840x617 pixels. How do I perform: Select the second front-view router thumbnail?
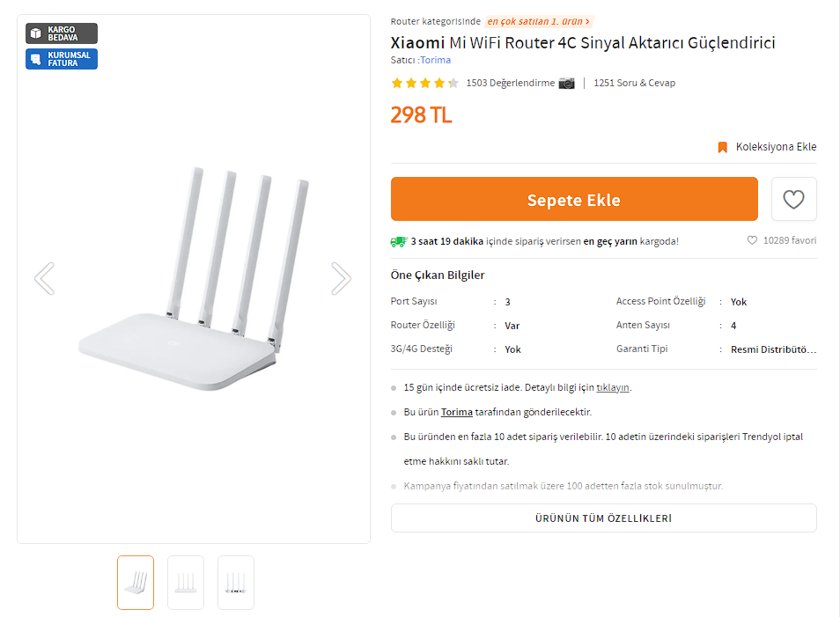(x=186, y=583)
